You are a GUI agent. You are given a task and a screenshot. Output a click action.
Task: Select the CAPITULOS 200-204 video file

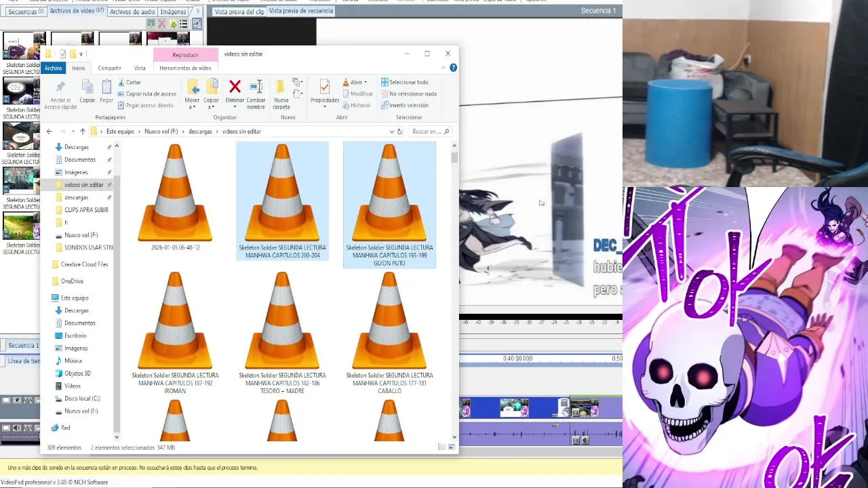point(282,201)
